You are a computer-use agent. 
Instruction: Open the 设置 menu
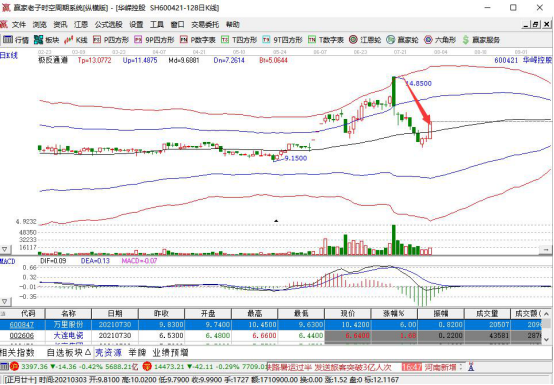136,24
